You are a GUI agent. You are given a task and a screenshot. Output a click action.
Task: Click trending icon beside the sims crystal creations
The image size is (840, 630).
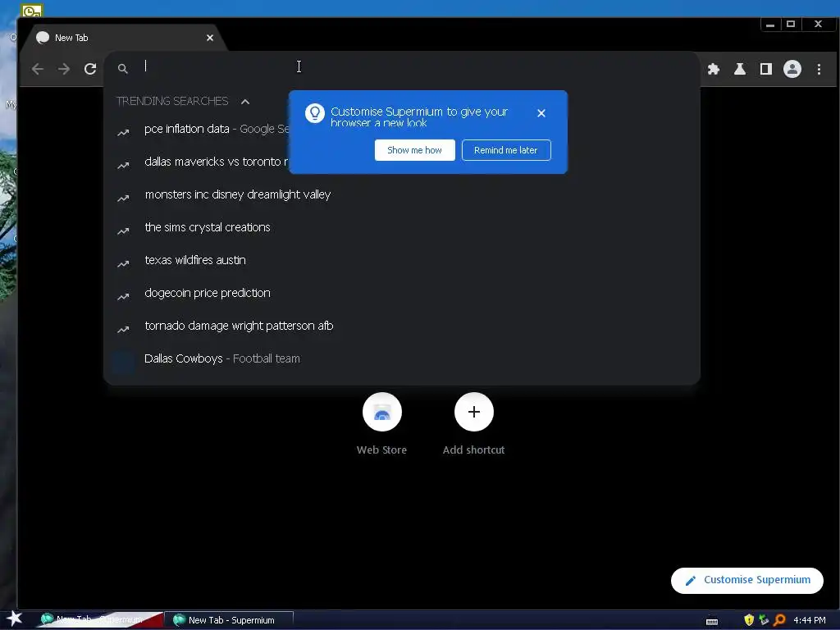tap(123, 231)
